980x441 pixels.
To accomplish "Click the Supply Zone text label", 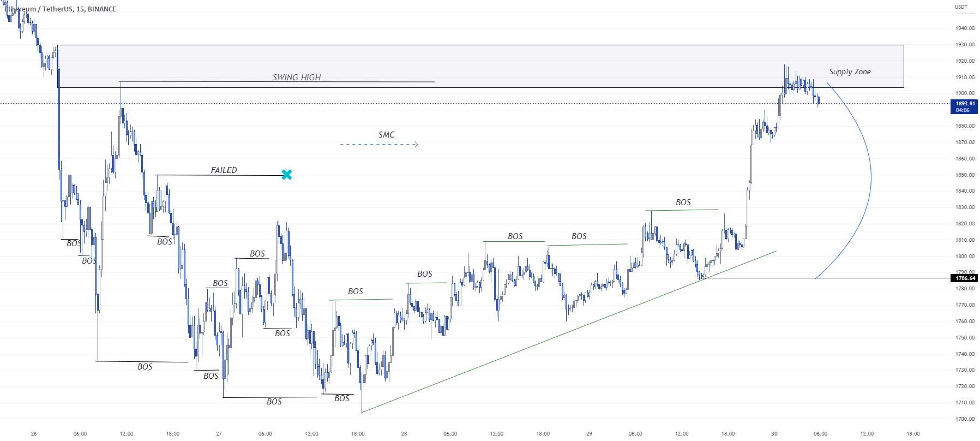I will pyautogui.click(x=850, y=72).
